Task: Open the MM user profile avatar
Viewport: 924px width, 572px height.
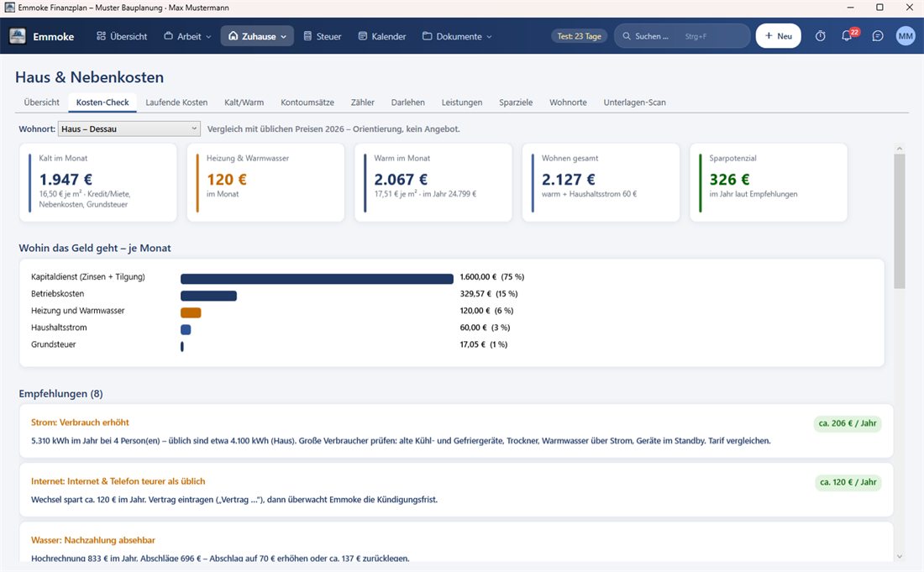Action: click(906, 36)
